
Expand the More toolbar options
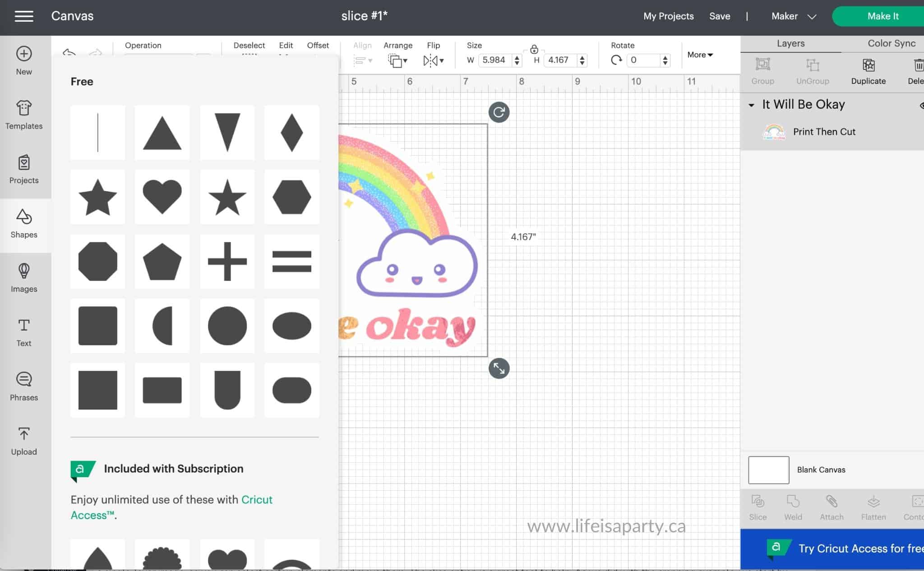tap(700, 55)
